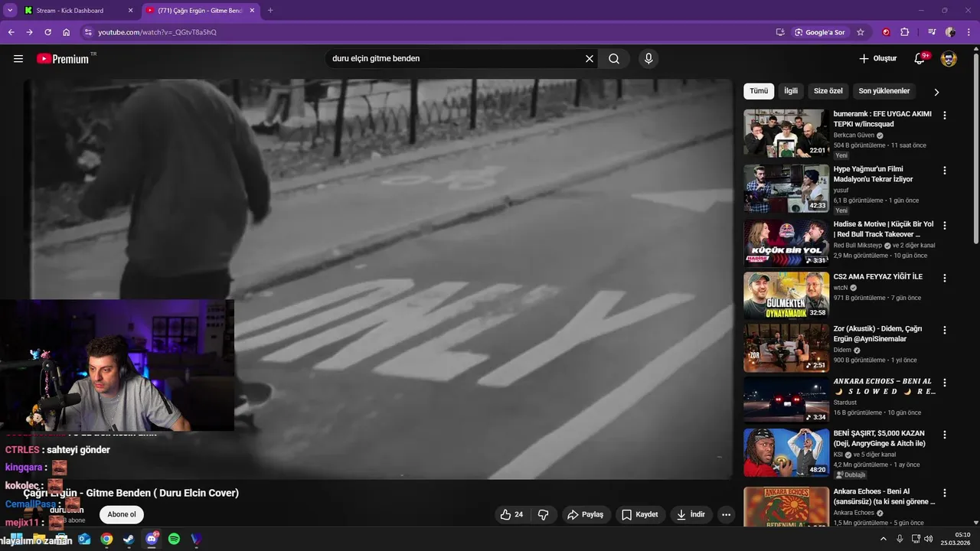Open more actions under the video
The height and width of the screenshot is (551, 980).
[x=726, y=514]
